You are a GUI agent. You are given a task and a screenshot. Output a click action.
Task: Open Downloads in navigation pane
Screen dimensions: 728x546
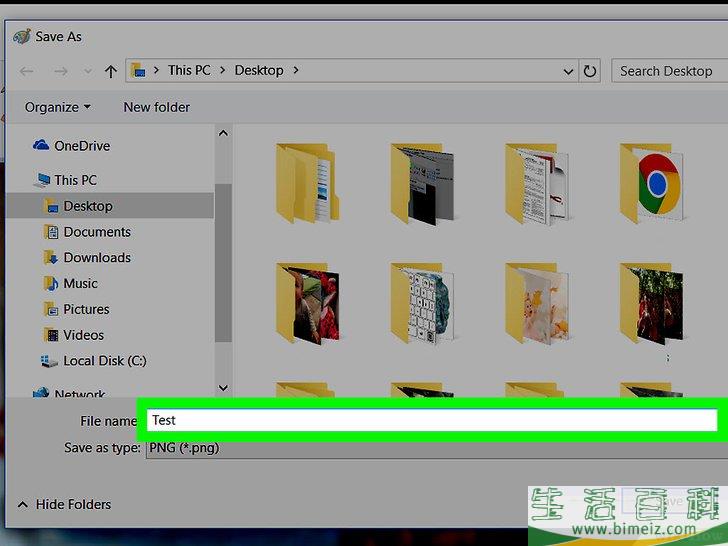[x=97, y=258]
